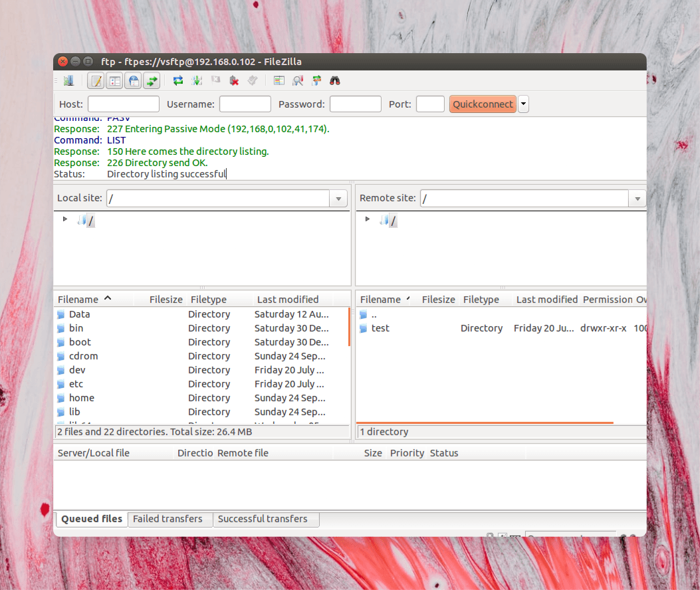The image size is (700, 590).
Task: Enable synchronized browsing
Action: (x=316, y=80)
